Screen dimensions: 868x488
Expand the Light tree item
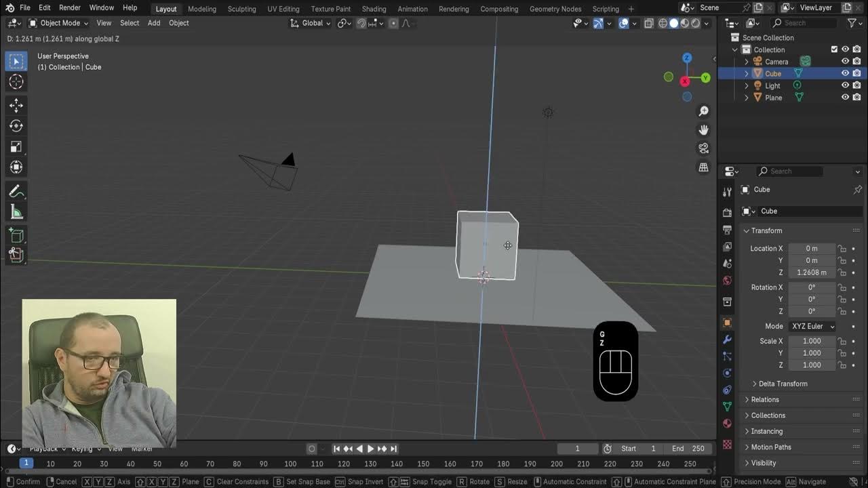747,85
